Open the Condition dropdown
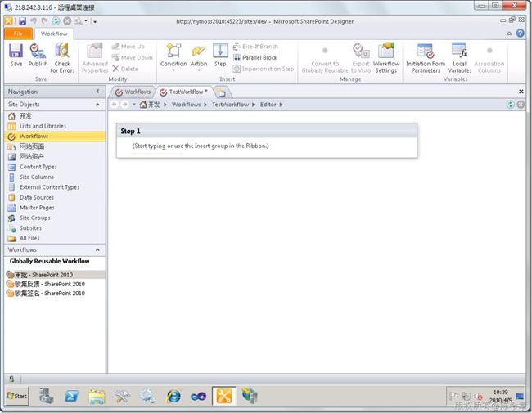 (174, 57)
